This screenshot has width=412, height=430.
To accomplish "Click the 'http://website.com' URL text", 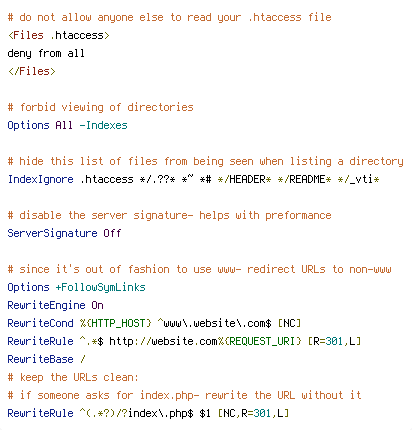I will pos(163,341).
